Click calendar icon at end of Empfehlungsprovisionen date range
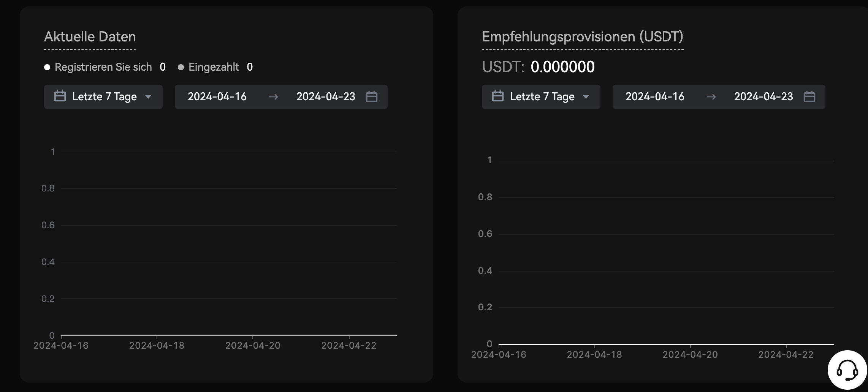Viewport: 868px width, 392px height. (x=809, y=97)
